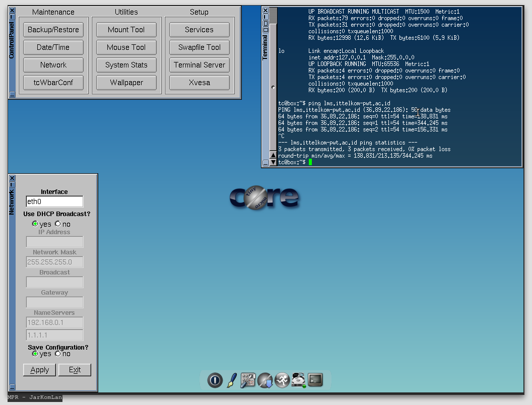Click the Interface text field showing eth0
The image size is (532, 405).
click(54, 201)
